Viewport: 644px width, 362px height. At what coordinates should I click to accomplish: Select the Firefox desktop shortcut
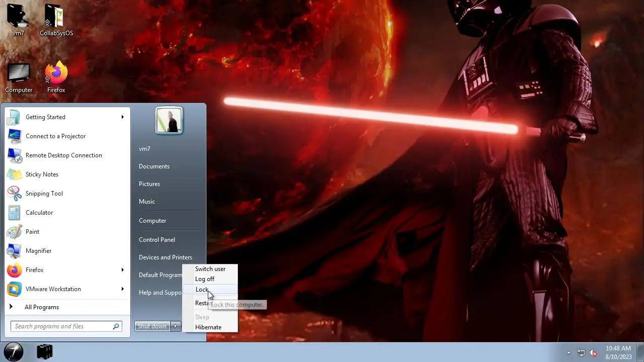(x=56, y=78)
